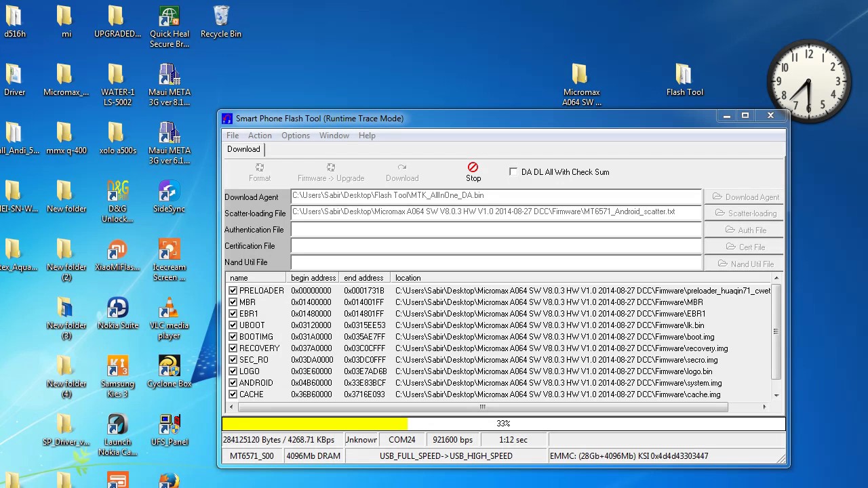Select the VLC media player desktop icon
Image resolution: width=868 pixels, height=488 pixels.
170,319
